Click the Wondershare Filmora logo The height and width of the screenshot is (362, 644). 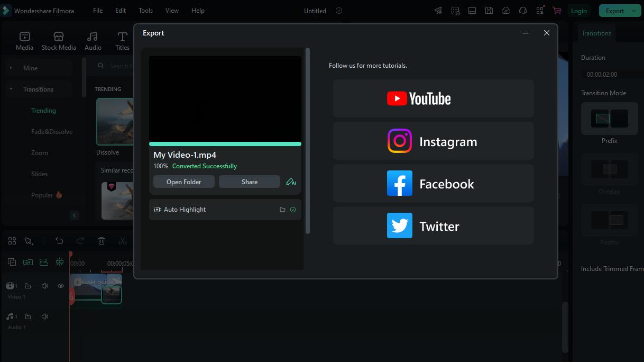coord(6,11)
